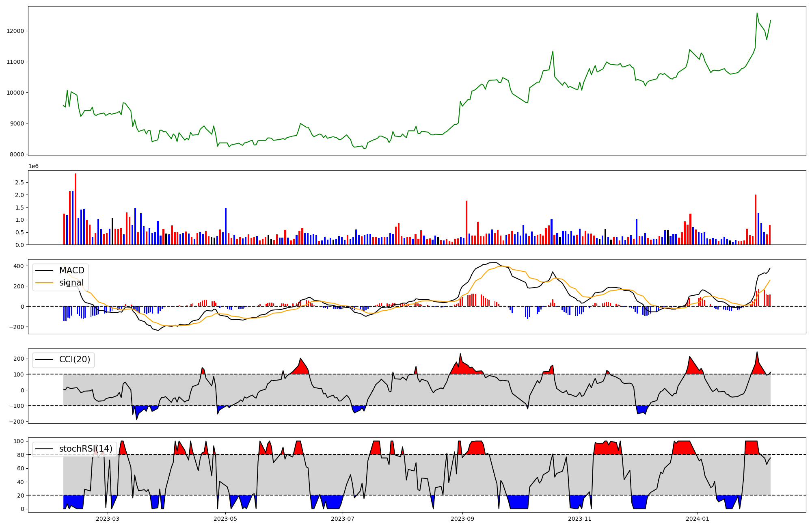812x528 pixels.
Task: Click the black MACD line swatch in legend
Action: tap(44, 270)
